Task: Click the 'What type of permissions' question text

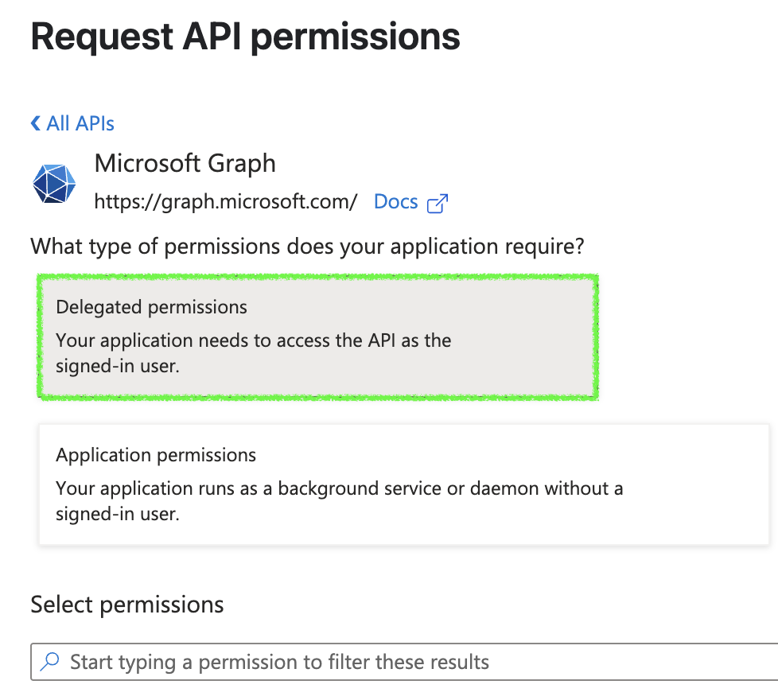Action: (307, 247)
